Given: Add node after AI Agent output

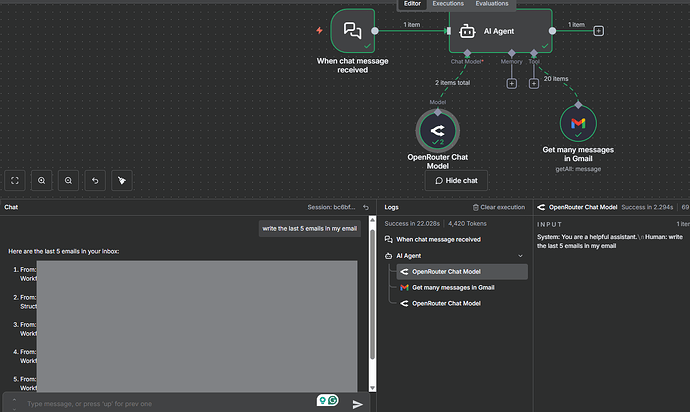Looking at the screenshot, I should [x=598, y=31].
